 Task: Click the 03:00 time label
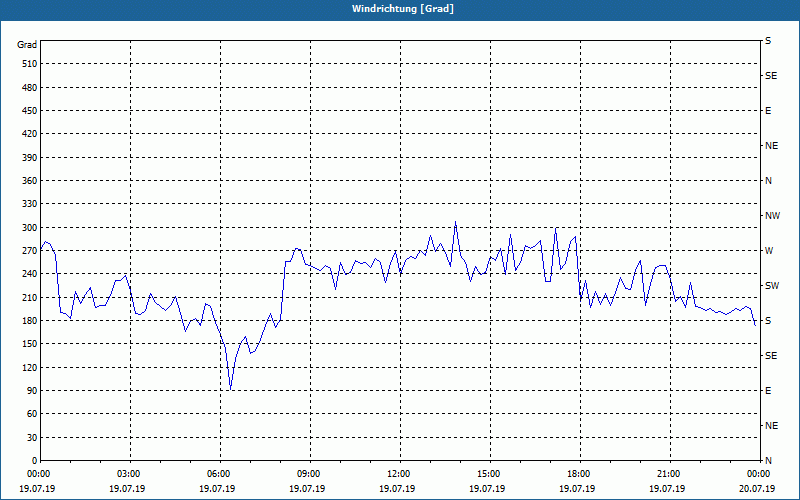(127, 473)
